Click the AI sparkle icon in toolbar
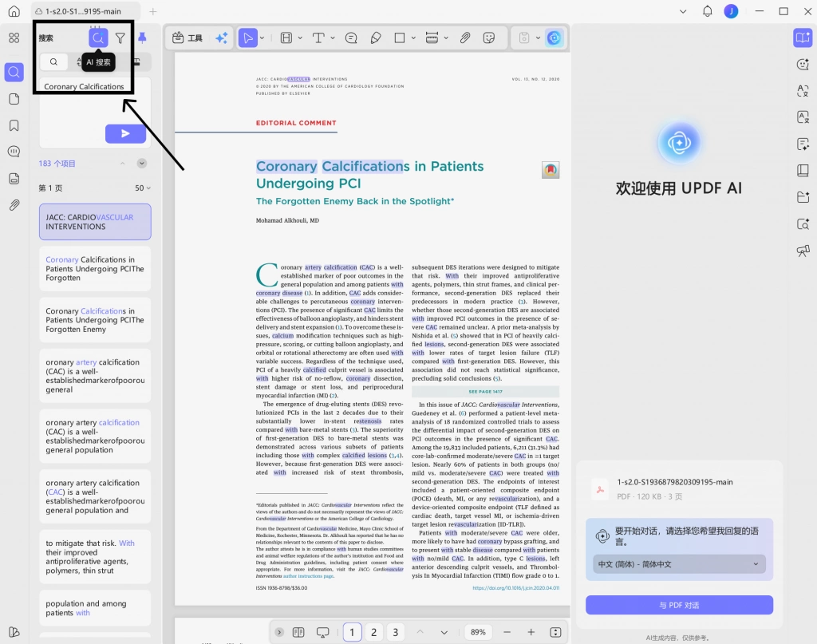The image size is (817, 644). (x=222, y=38)
